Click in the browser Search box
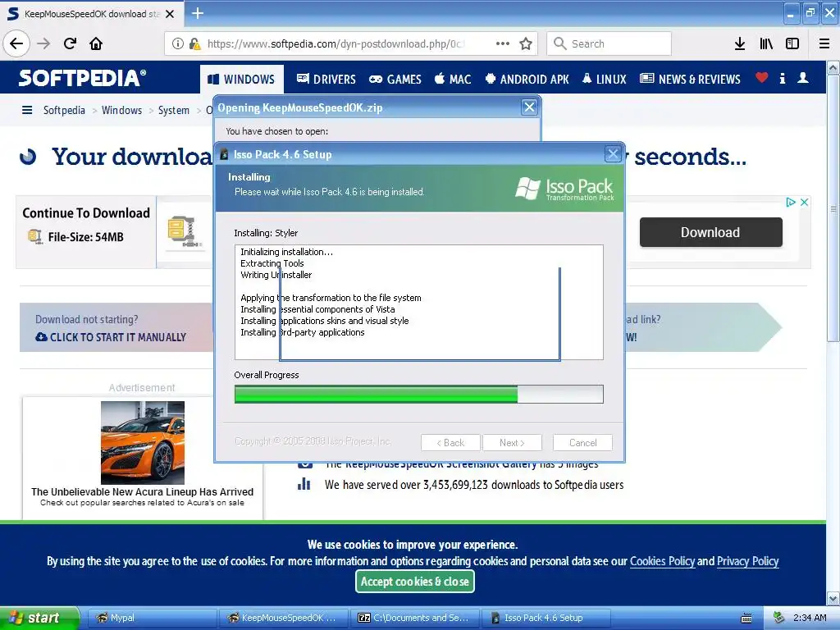The width and height of the screenshot is (840, 630). click(609, 43)
